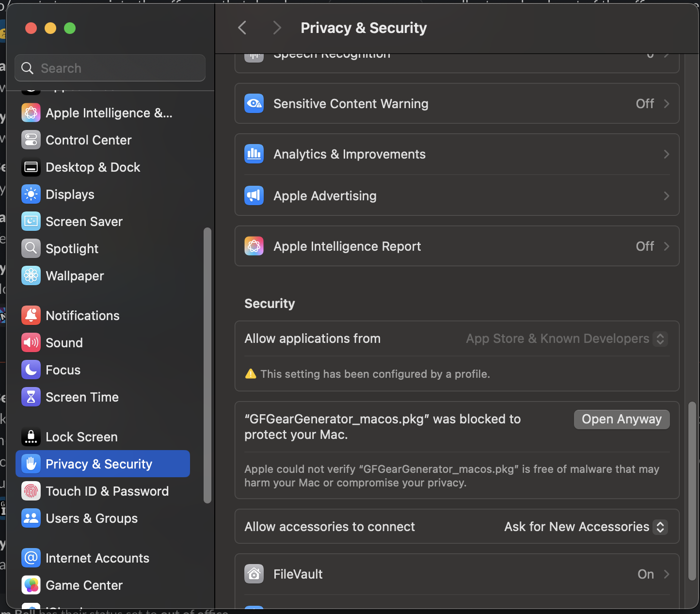Click Open Anyway for GFGearGenerator_macos.pkg
700x614 pixels.
pos(621,419)
